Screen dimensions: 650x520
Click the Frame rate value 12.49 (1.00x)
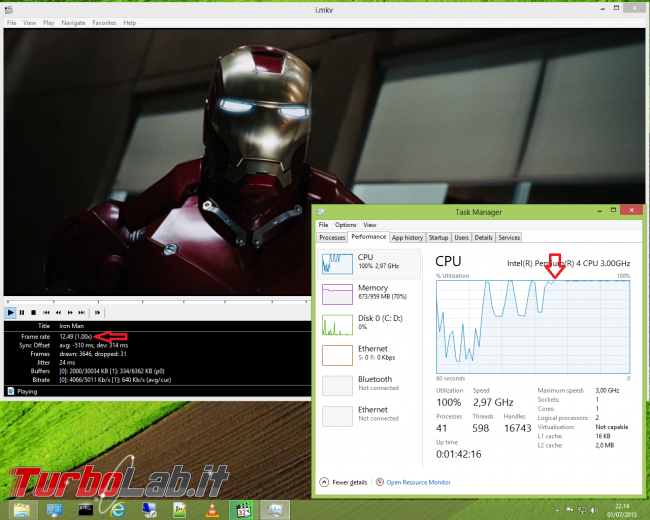tap(75, 337)
